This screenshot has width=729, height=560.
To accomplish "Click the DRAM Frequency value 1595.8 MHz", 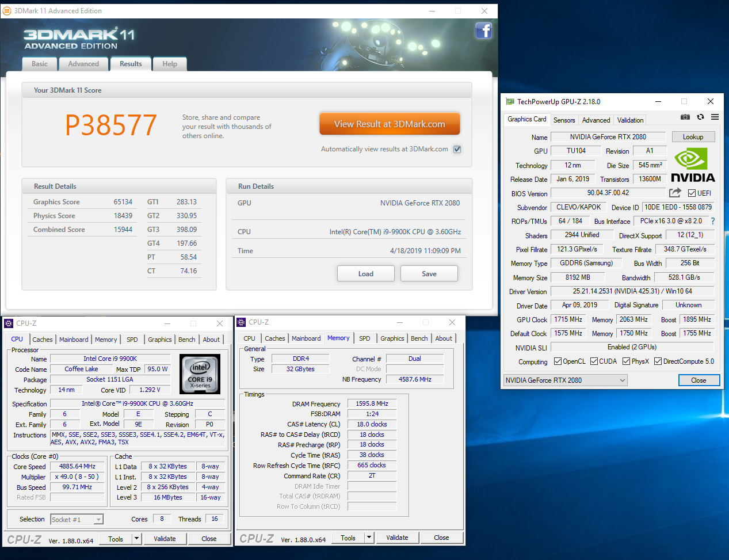I will [x=372, y=404].
